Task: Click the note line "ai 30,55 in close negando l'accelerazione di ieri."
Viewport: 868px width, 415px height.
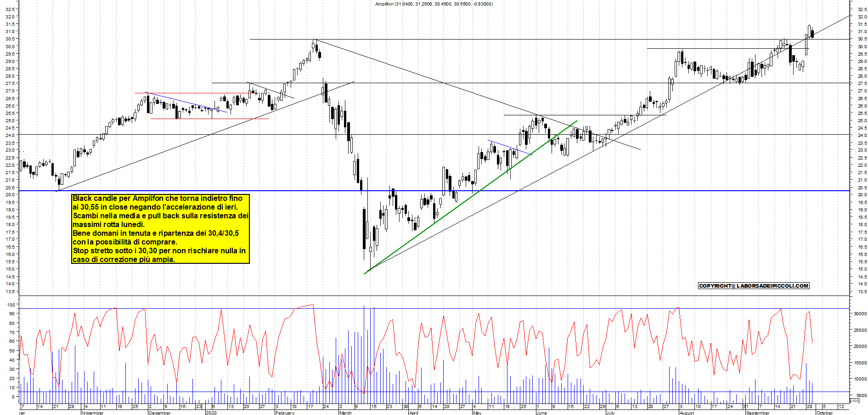Action: point(155,207)
